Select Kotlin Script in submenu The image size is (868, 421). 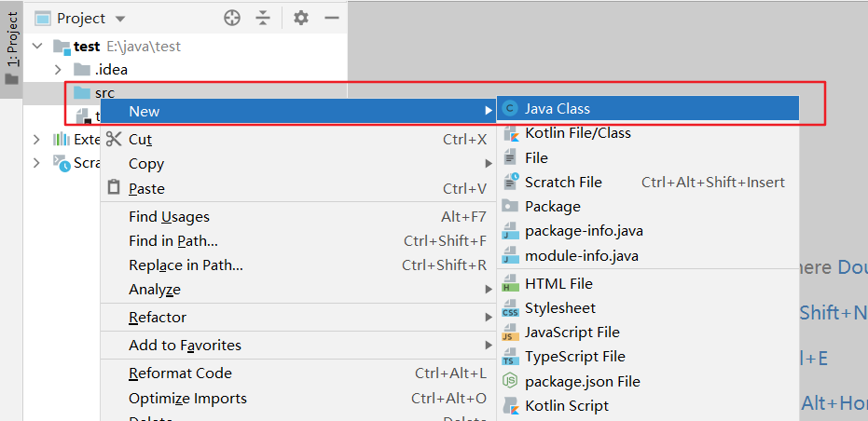pyautogui.click(x=648, y=406)
